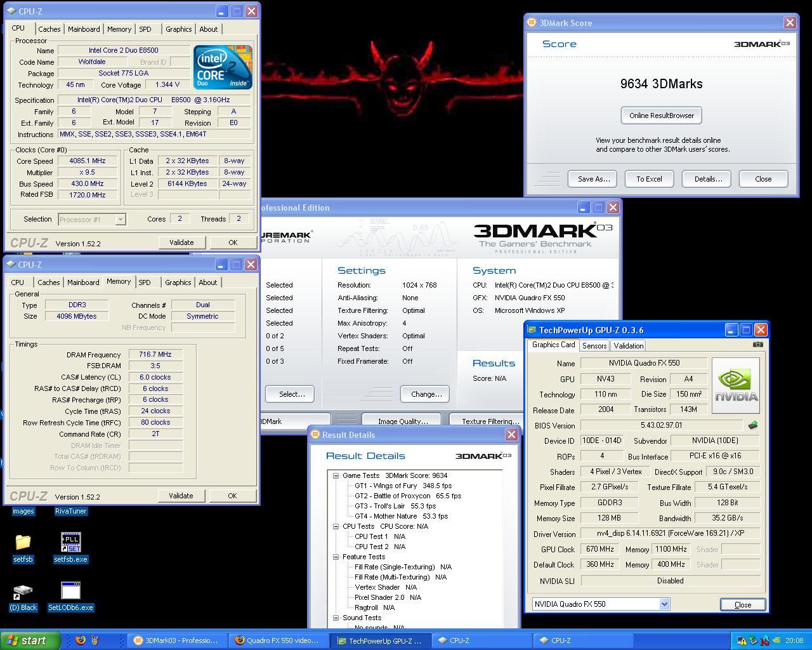Select the GPU-Z Graphics Card tab
The image size is (812, 650).
[553, 345]
